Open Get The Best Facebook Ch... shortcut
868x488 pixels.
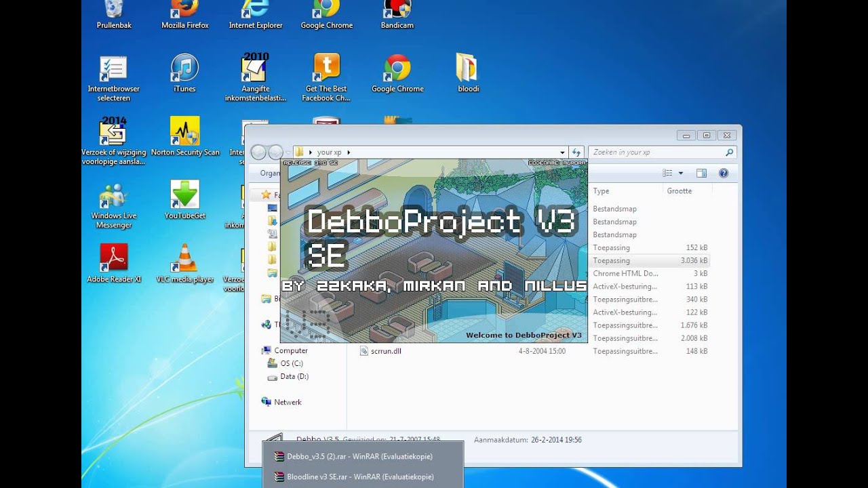[326, 79]
